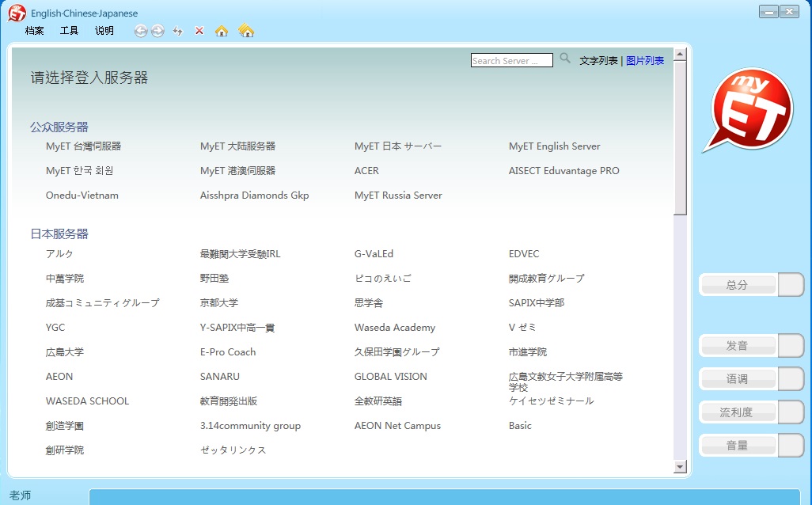Open the 工具 menu
This screenshot has width=812, height=505.
pyautogui.click(x=69, y=31)
